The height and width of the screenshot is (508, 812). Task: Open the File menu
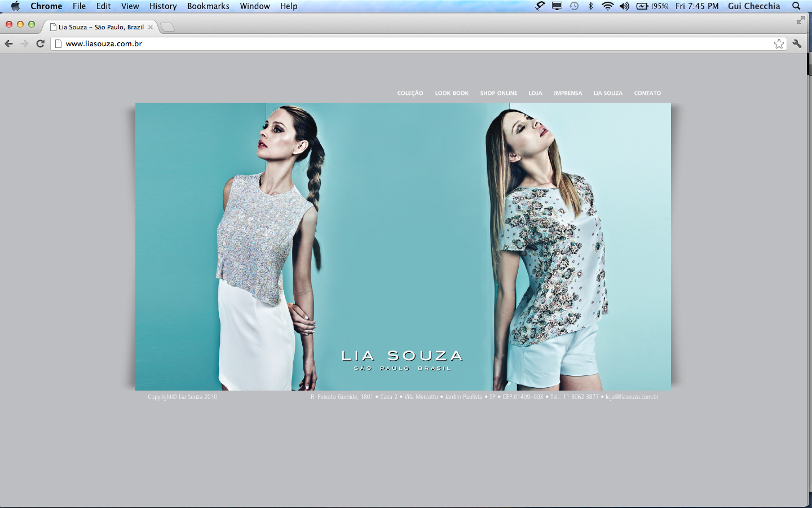click(79, 6)
